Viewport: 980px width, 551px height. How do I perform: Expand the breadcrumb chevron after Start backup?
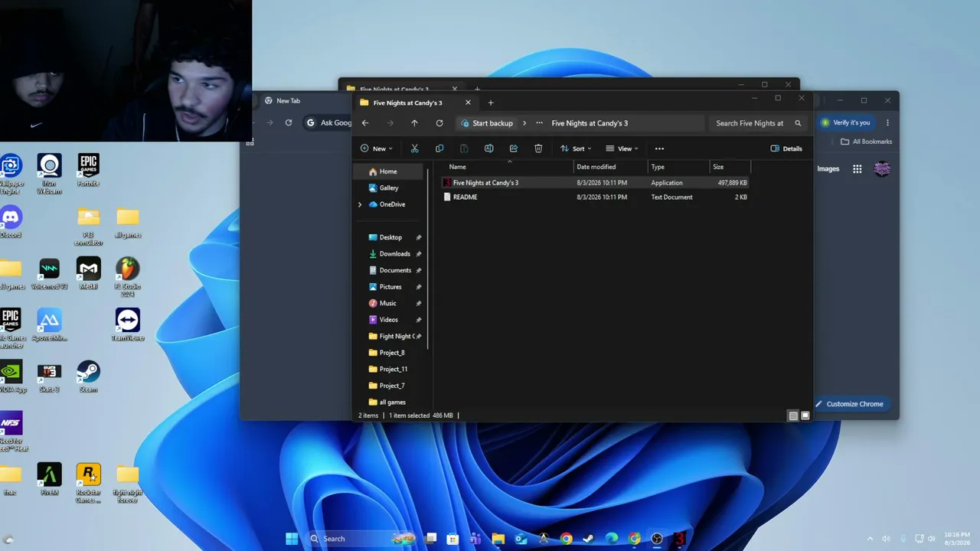pos(524,123)
